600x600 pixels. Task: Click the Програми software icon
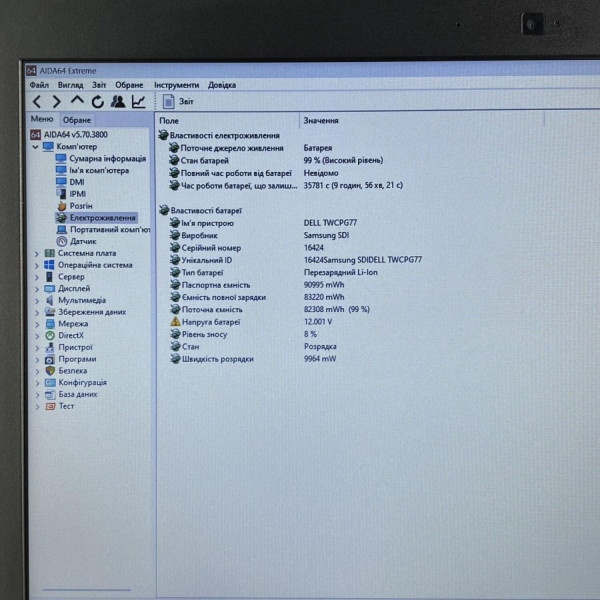pyautogui.click(x=50, y=359)
